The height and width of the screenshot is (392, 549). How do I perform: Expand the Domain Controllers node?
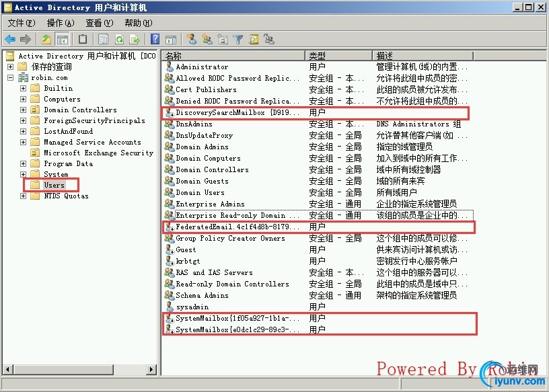[x=23, y=110]
